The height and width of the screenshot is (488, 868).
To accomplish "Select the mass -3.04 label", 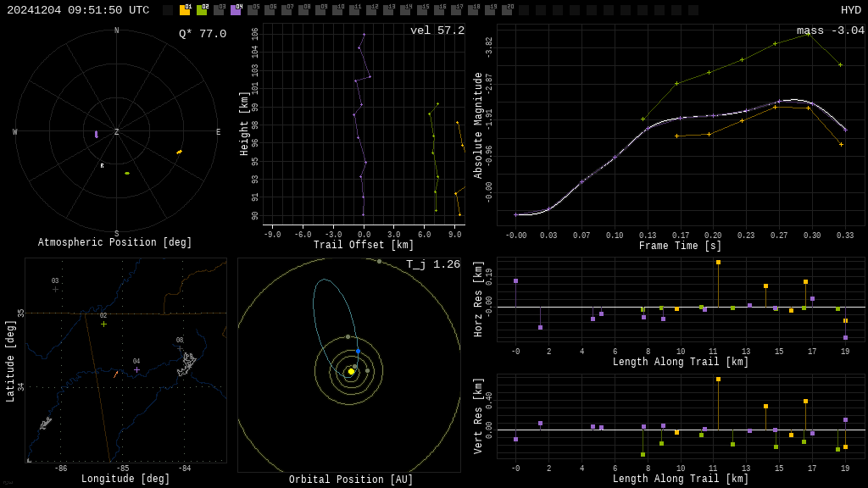I will point(831,30).
